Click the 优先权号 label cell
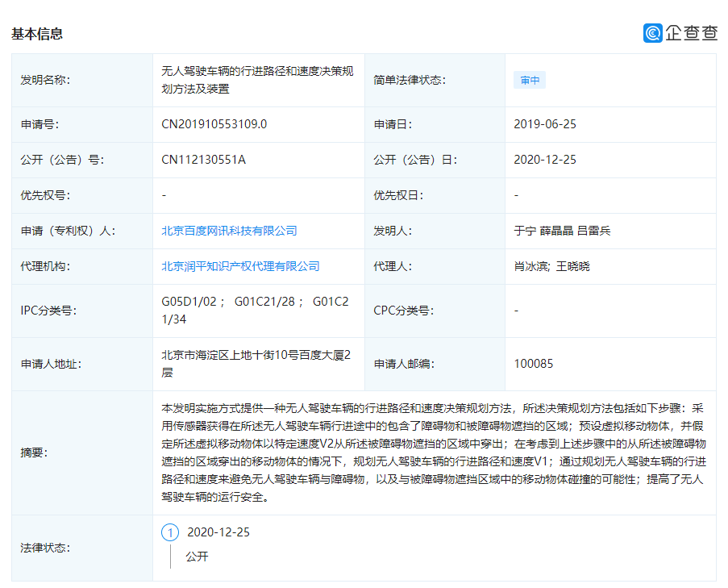728x588 pixels. point(82,195)
